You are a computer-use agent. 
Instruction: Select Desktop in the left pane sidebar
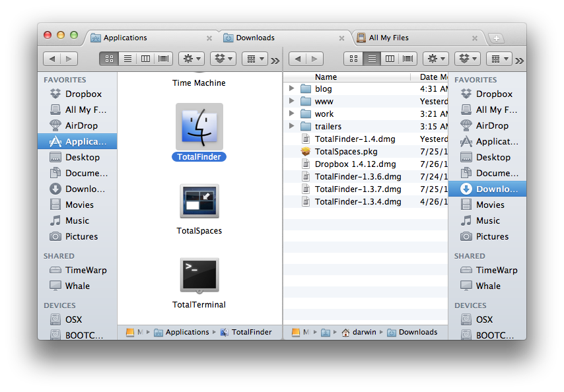77,157
